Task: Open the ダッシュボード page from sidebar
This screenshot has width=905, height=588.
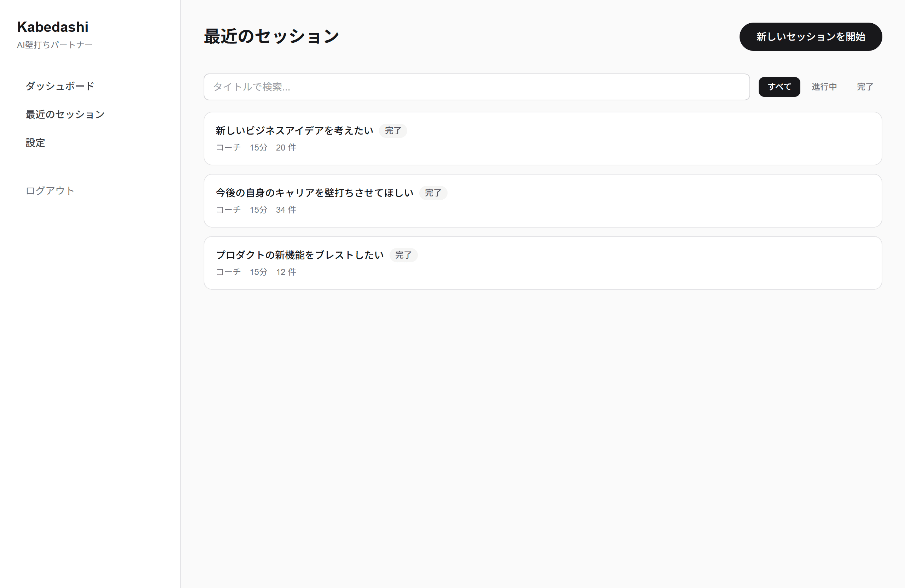Action: (x=59, y=86)
